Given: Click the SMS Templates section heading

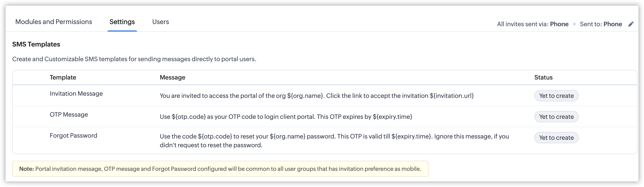Looking at the screenshot, I should (x=36, y=44).
